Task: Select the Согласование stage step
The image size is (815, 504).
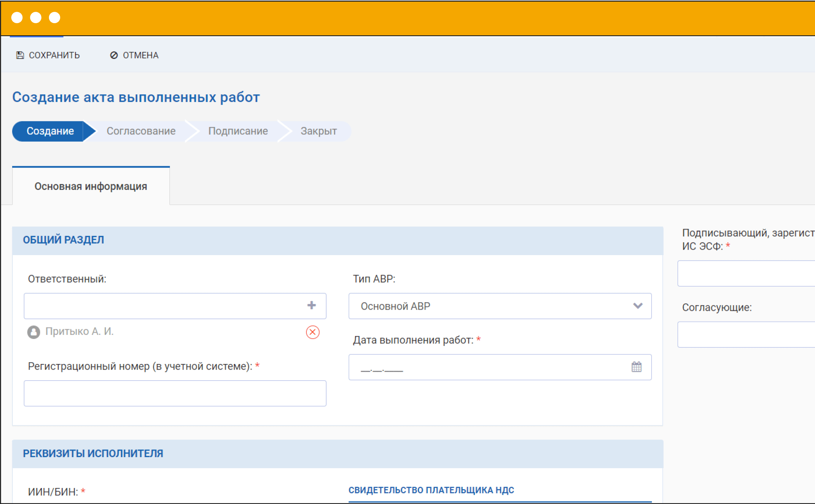Action: (141, 131)
